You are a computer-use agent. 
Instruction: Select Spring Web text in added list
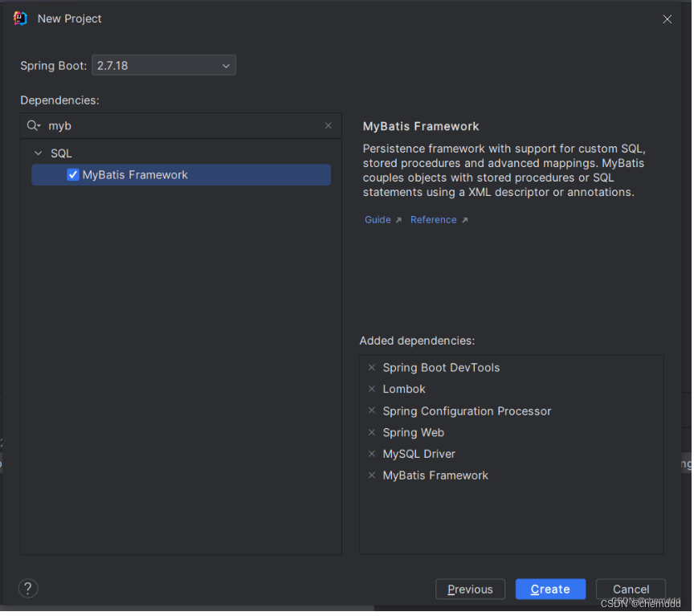pyautogui.click(x=414, y=433)
